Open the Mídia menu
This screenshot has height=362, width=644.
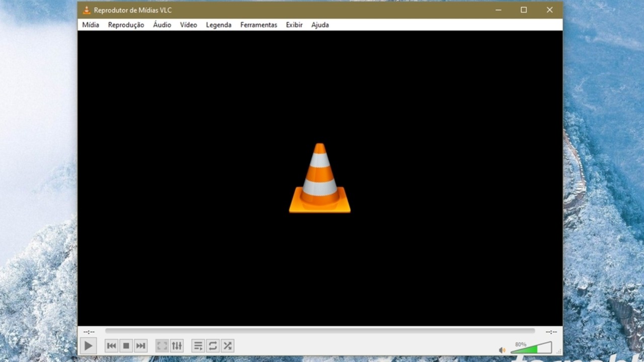point(91,25)
